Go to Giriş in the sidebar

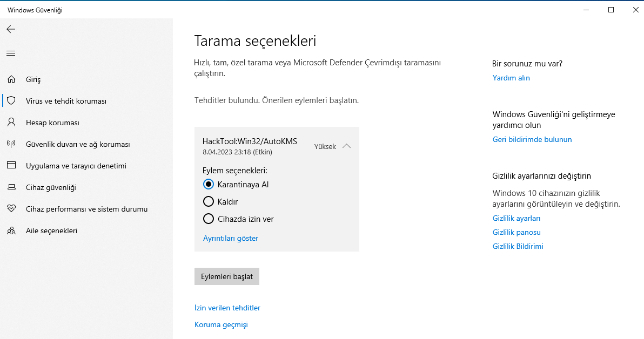pos(33,79)
